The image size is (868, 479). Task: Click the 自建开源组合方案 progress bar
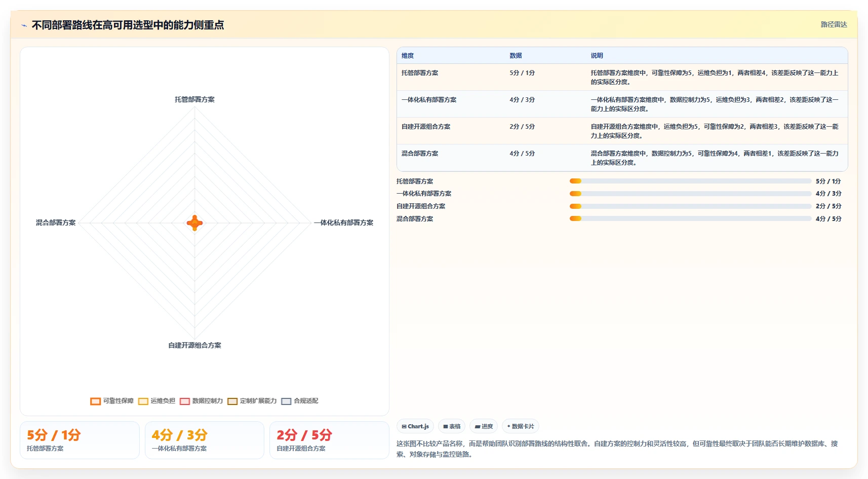point(690,206)
